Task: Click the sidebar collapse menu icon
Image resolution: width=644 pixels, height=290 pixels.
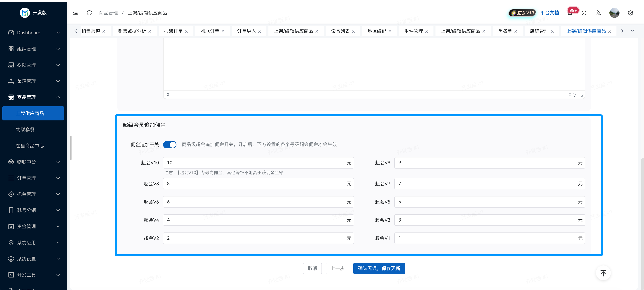Action: point(75,13)
